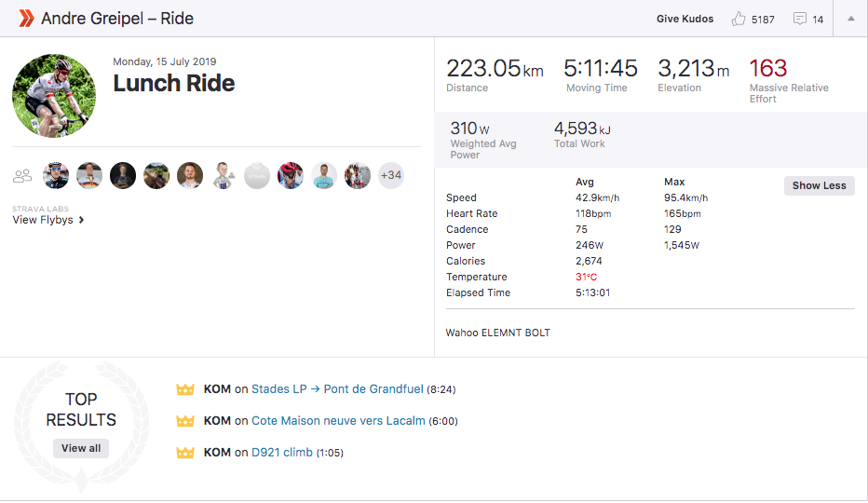Click the 3,213 m elevation value
Screen dimensions: 868x503
tap(693, 69)
